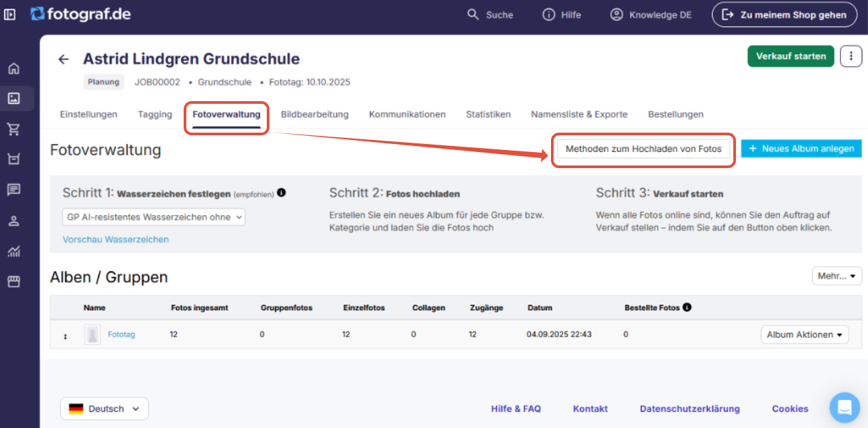Toggle the sidebar panel icon at top left
Viewport: 868px width, 428px height.
[10, 14]
